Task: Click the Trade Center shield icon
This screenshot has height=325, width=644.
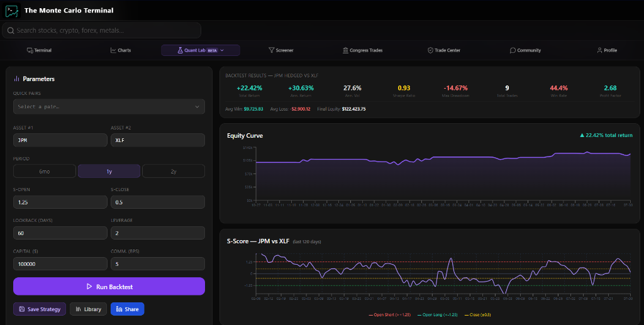Action: (x=430, y=50)
